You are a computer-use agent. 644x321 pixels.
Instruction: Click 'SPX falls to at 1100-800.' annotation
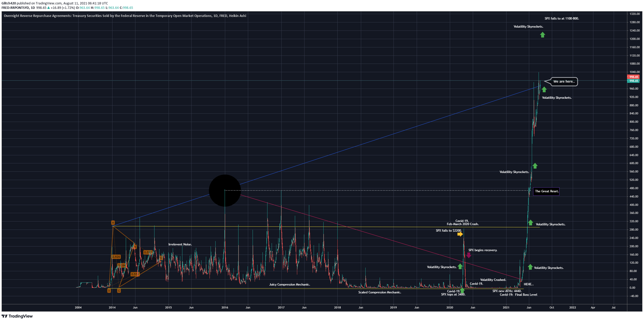pos(562,18)
